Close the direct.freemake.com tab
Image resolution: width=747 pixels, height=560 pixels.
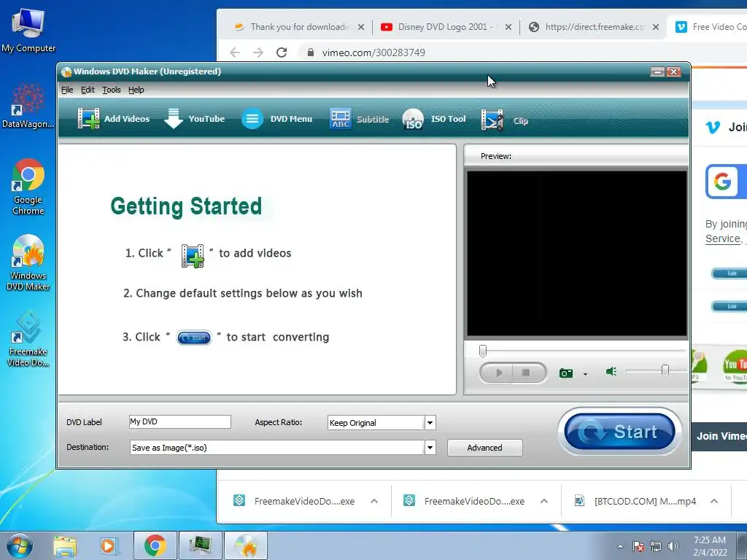point(656,27)
